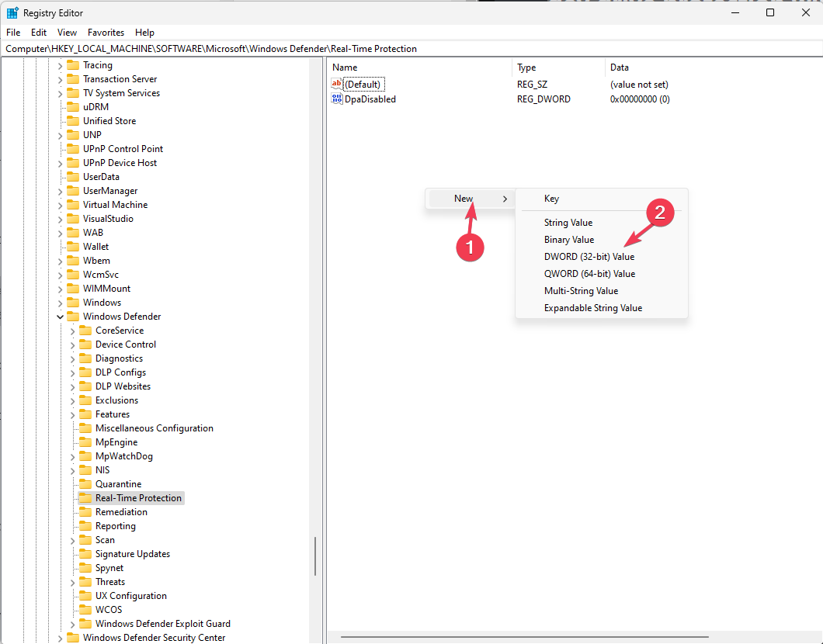Viewport: 823px width, 644px height.
Task: Expand the Threats key chevron
Action: tap(72, 582)
